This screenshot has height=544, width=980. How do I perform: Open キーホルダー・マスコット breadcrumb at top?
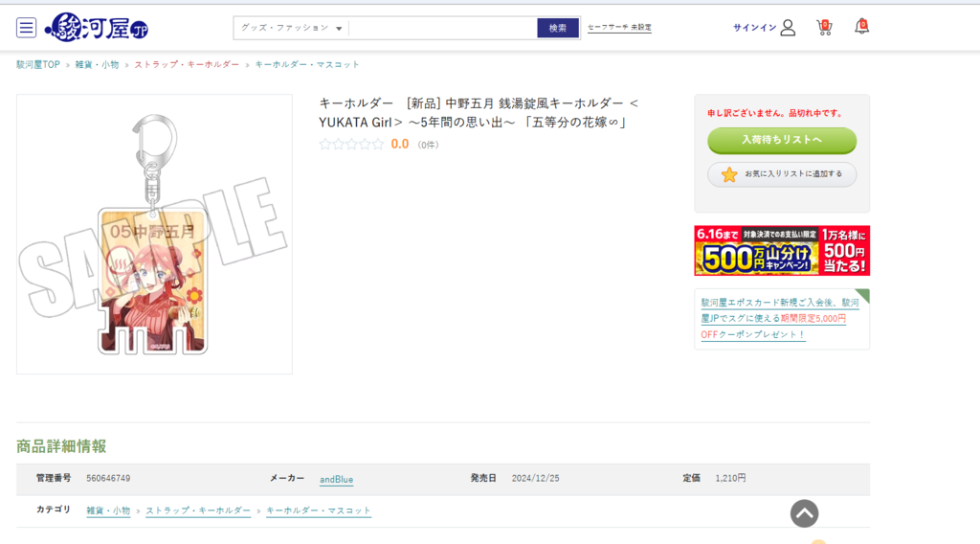[307, 64]
